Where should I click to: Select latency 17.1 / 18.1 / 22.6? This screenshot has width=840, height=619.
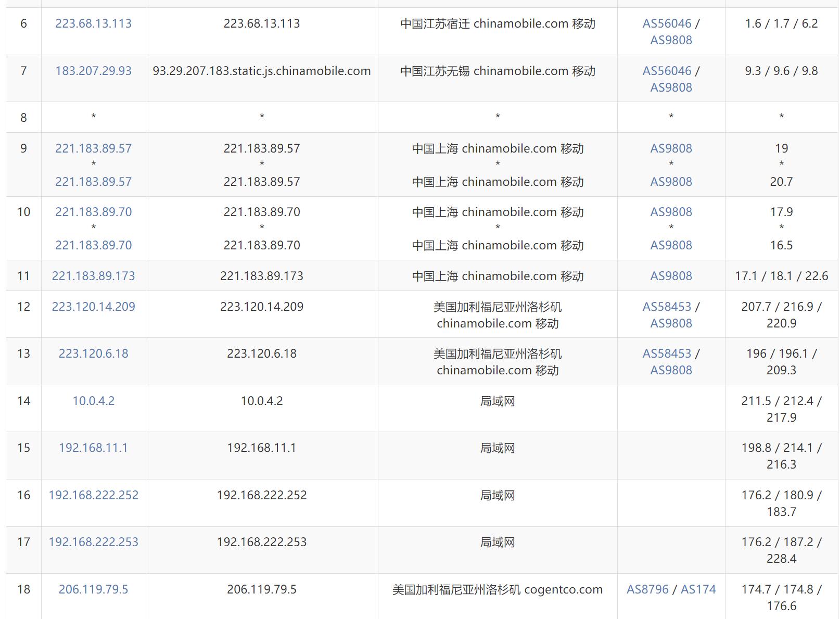point(781,276)
